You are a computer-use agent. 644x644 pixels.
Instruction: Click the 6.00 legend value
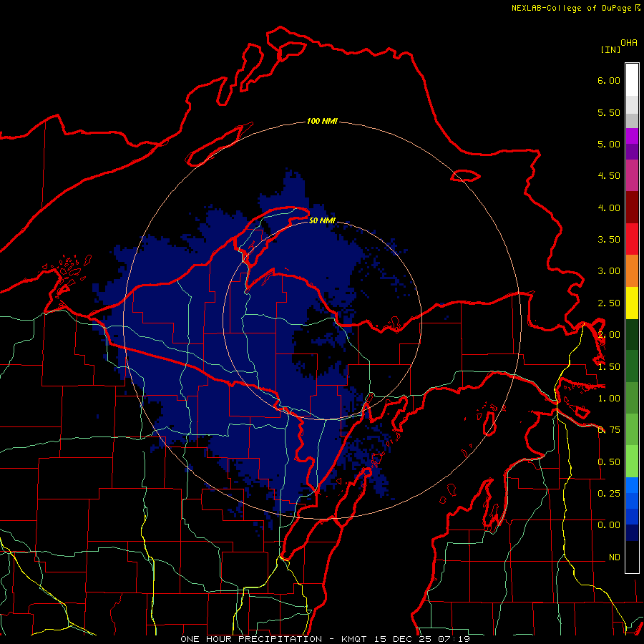pyautogui.click(x=609, y=80)
